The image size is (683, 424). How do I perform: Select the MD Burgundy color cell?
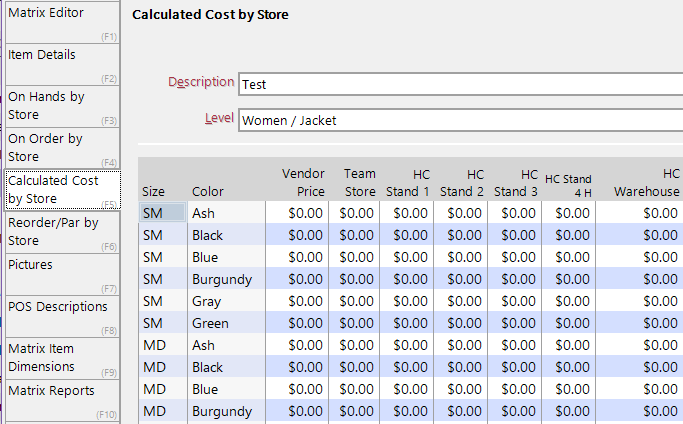227,411
